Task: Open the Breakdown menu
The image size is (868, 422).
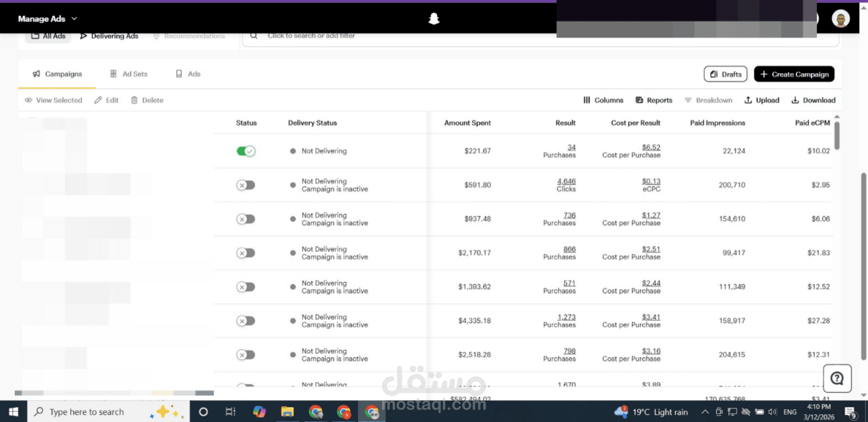Action: [x=708, y=100]
